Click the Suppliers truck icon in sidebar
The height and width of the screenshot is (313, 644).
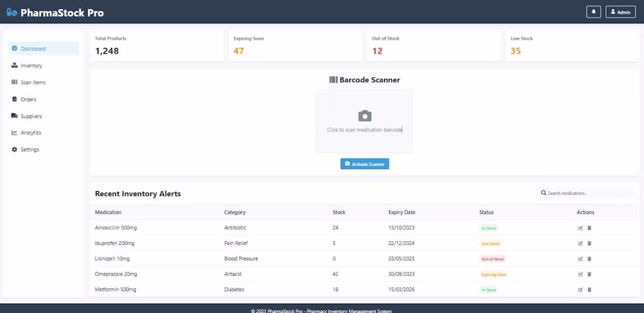click(15, 116)
